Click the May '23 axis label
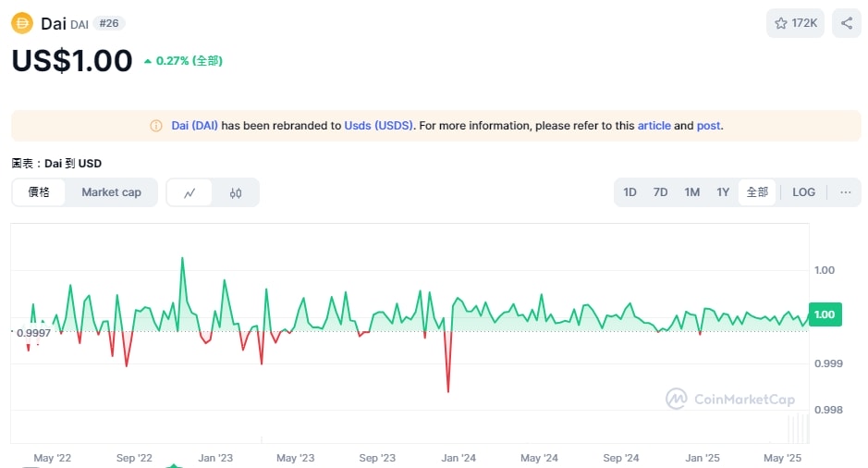Viewport: 868px width, 468px height. pos(295,458)
